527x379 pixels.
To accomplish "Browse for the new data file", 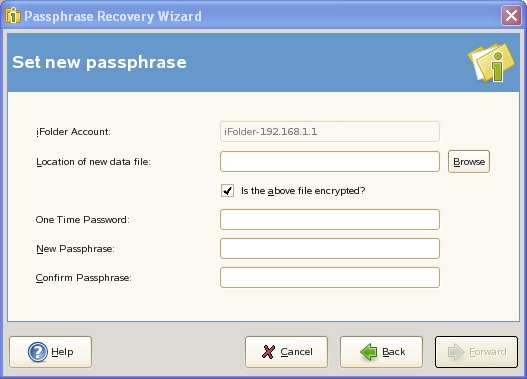I will pyautogui.click(x=469, y=162).
